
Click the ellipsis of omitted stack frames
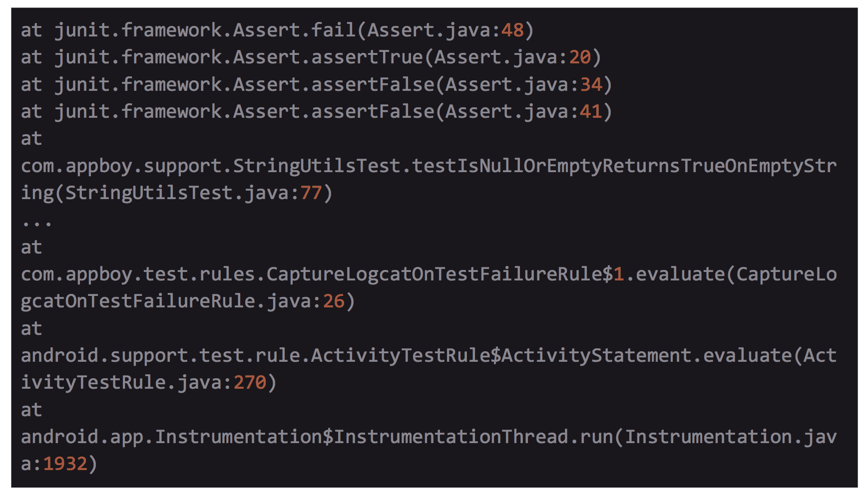tap(36, 222)
